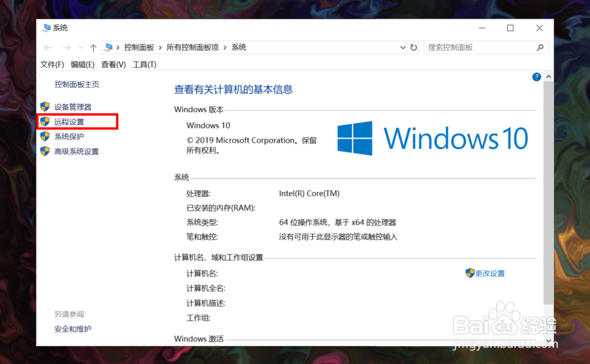Click the shield icon beside 设备管理器
This screenshot has width=590, height=364.
(x=45, y=107)
